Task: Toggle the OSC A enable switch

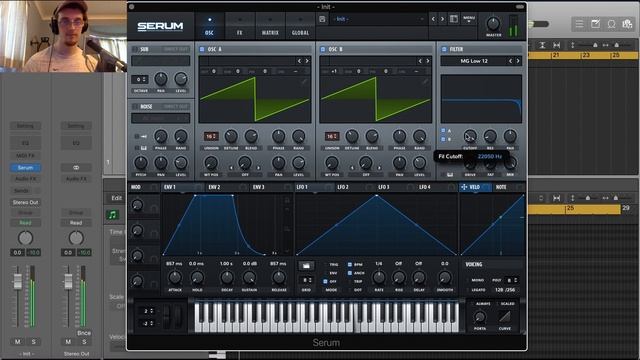Action: point(202,49)
